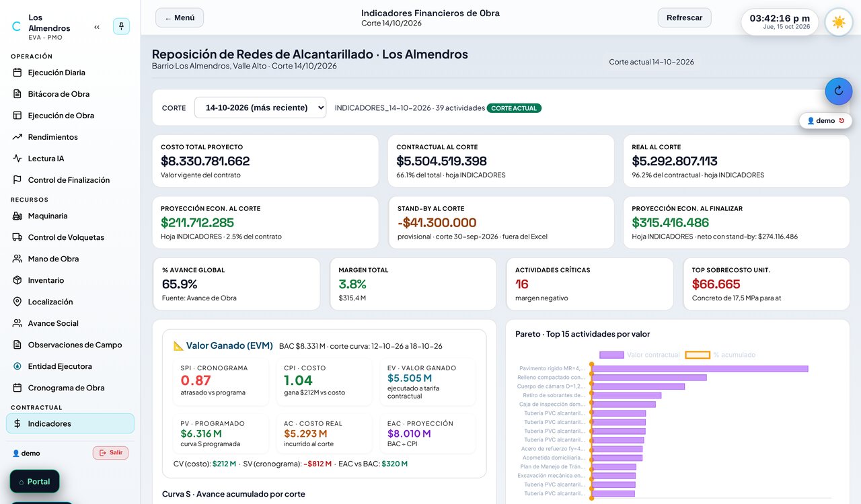Click the Mano de Obra people icon
This screenshot has width=861, height=504.
tap(17, 259)
